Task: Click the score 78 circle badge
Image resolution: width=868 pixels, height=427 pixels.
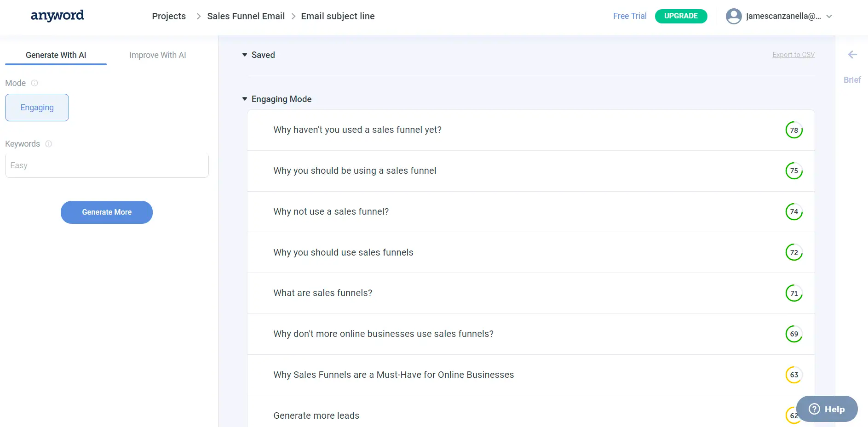Action: (793, 130)
